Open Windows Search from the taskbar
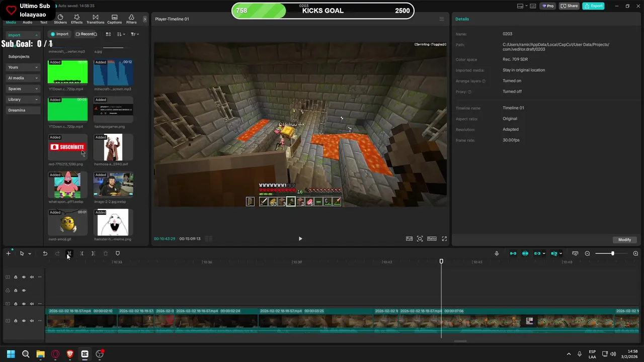This screenshot has width=644, height=362. (26, 354)
